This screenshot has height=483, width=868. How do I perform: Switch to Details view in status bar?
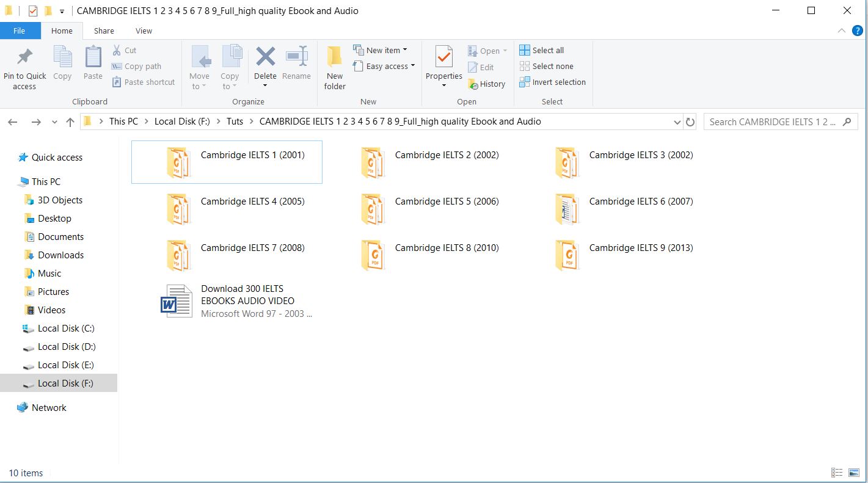tap(837, 473)
